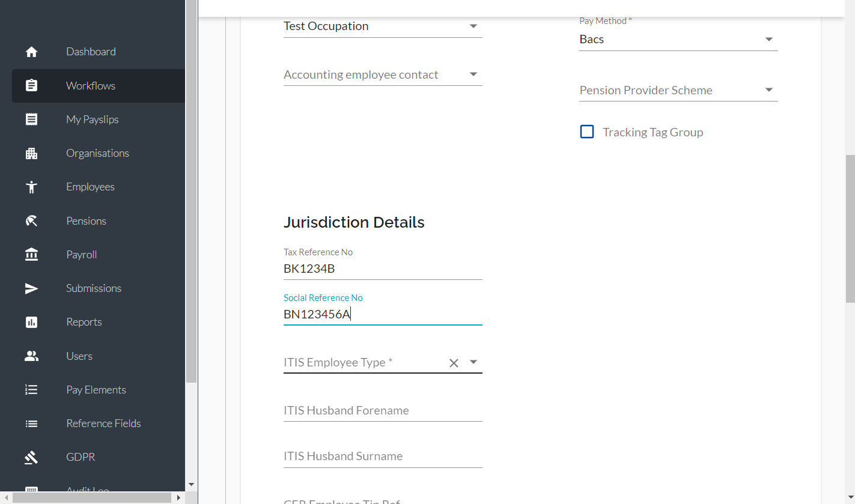
Task: Click the Dashboard home icon
Action: click(32, 52)
